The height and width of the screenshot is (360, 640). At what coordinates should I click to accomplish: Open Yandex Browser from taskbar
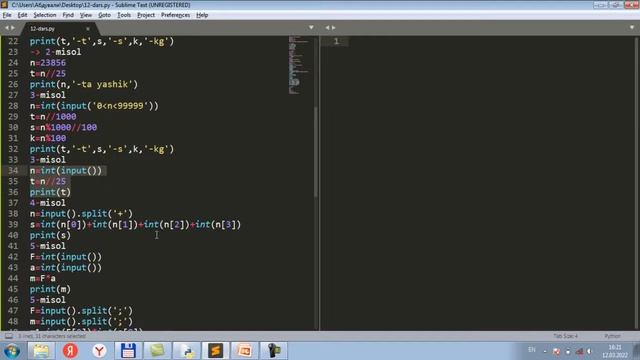99,351
